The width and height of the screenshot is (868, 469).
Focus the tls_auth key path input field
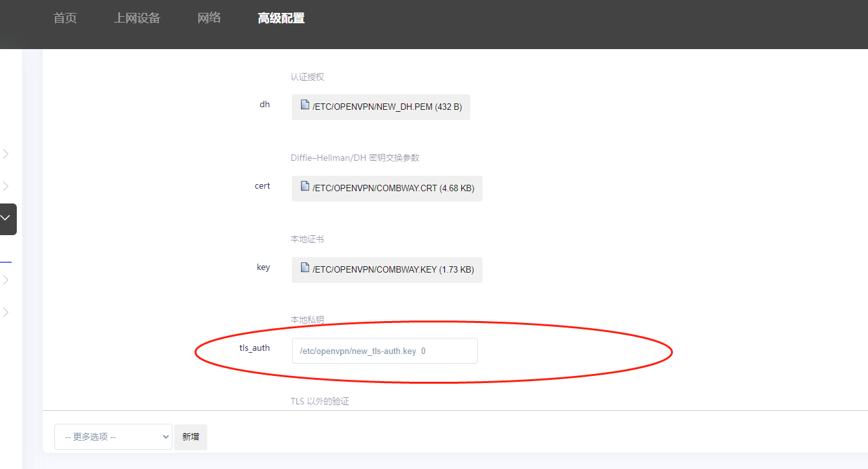pyautogui.click(x=384, y=351)
